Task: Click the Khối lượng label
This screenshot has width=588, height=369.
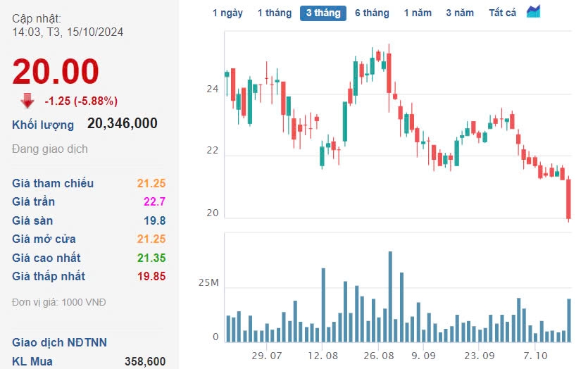Action: (43, 125)
